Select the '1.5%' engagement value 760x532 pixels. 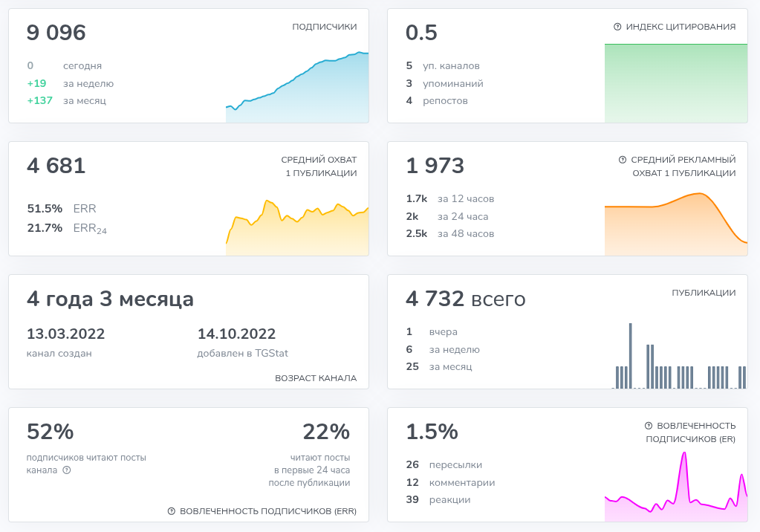point(432,432)
